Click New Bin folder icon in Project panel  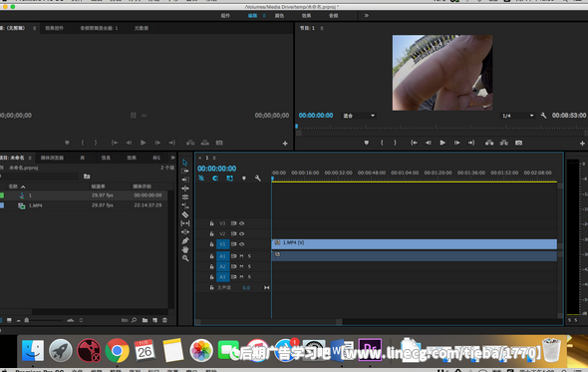click(145, 320)
